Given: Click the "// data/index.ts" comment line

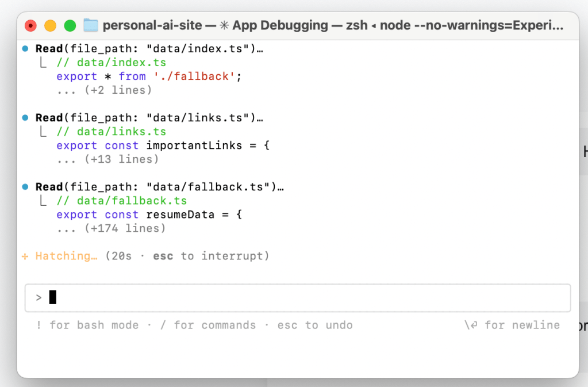Looking at the screenshot, I should coord(111,63).
